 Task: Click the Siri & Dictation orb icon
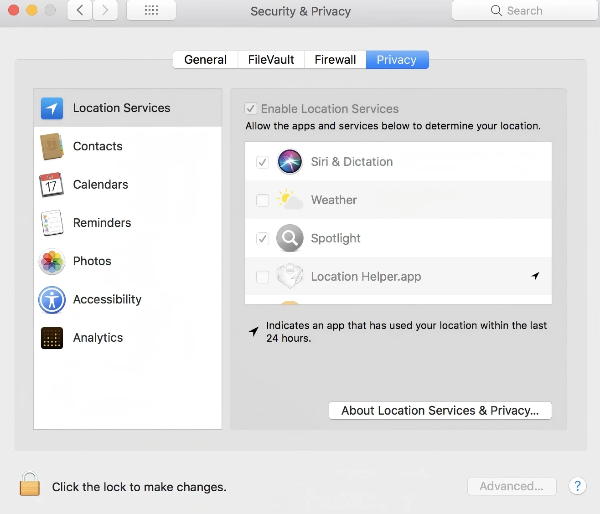coord(290,162)
